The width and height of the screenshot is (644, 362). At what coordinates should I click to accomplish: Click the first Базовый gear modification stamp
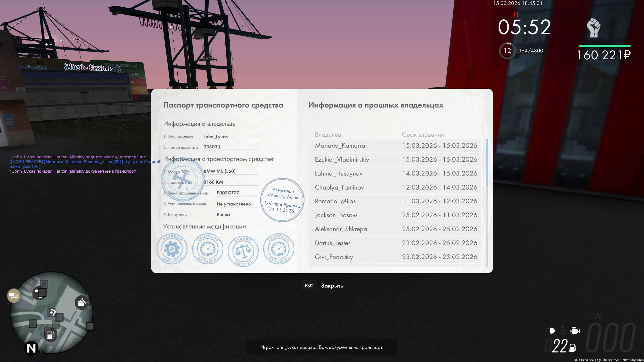pos(172,249)
